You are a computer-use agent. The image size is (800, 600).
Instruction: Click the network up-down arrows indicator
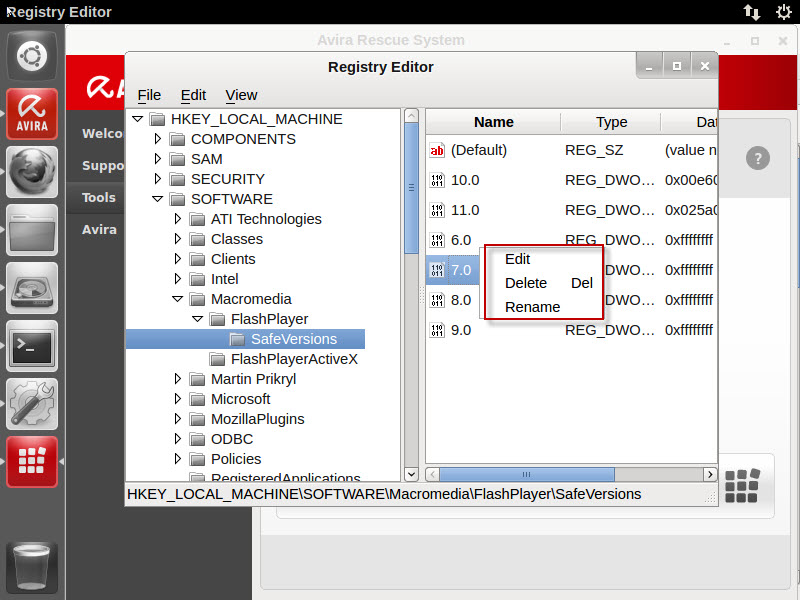pyautogui.click(x=751, y=12)
